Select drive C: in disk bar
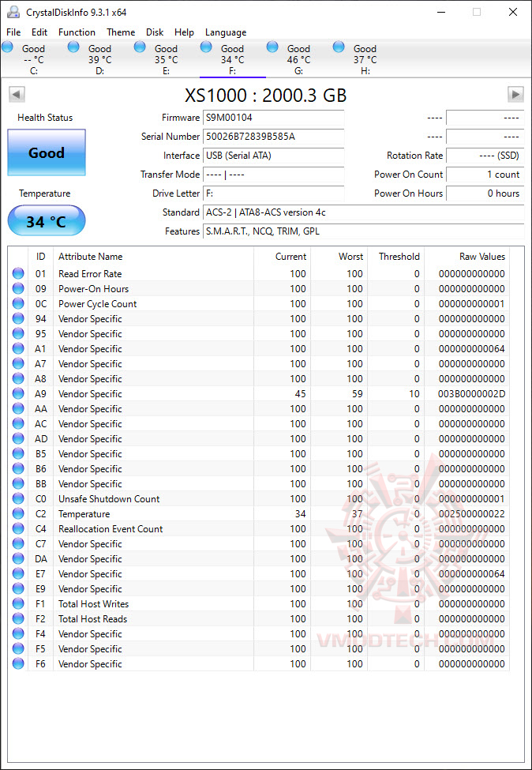The image size is (532, 770). coord(33,59)
